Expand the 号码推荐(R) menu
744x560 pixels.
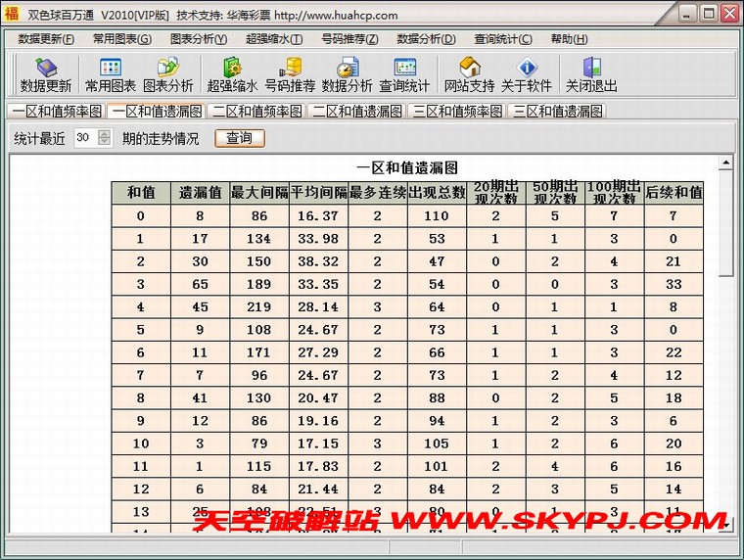pyautogui.click(x=349, y=39)
